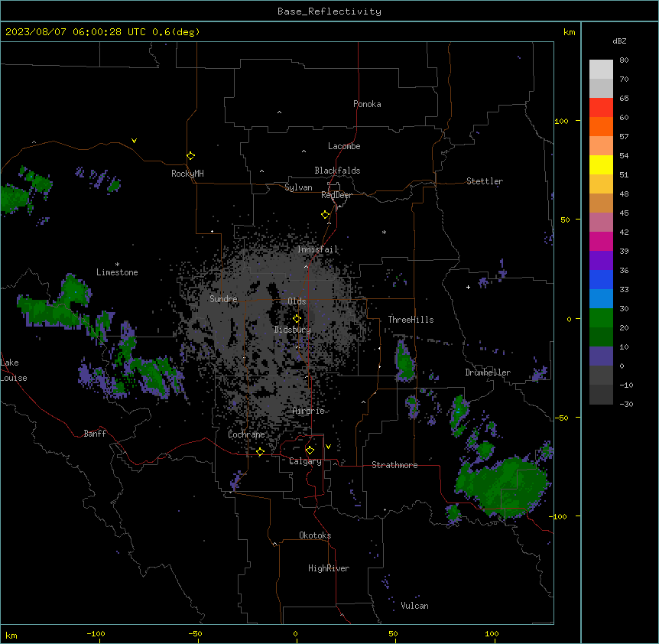Click the Drumheller label
This screenshot has height=644, width=659.
click(x=488, y=372)
